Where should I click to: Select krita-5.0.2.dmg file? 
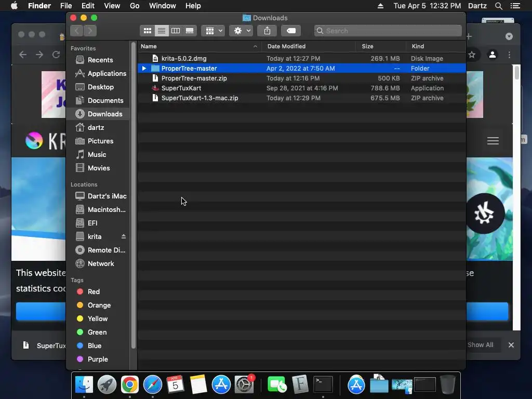tap(302, 58)
